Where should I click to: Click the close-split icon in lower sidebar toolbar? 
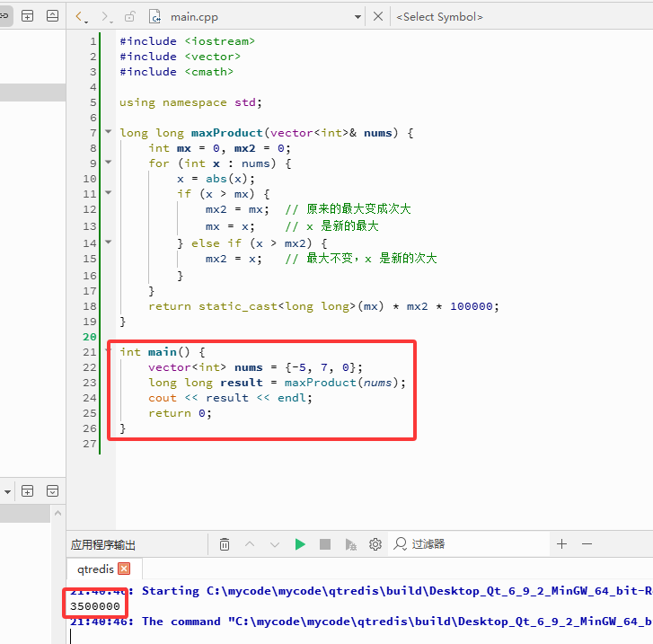(x=52, y=491)
